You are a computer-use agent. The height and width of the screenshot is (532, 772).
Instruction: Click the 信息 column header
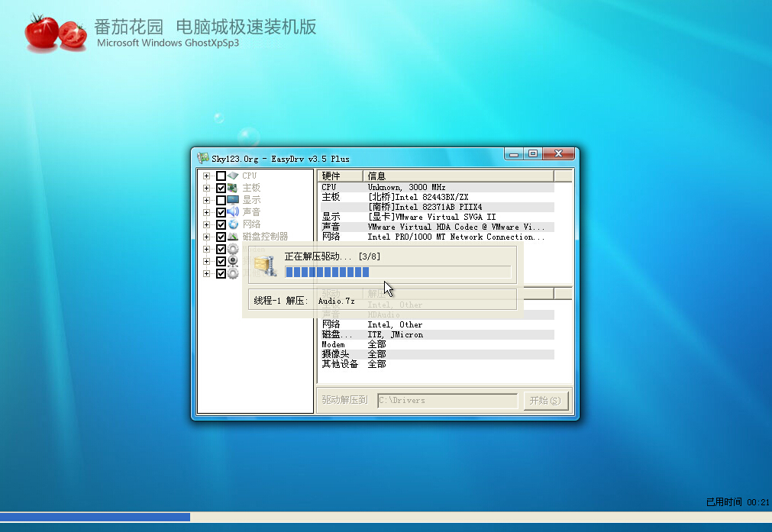pos(458,176)
